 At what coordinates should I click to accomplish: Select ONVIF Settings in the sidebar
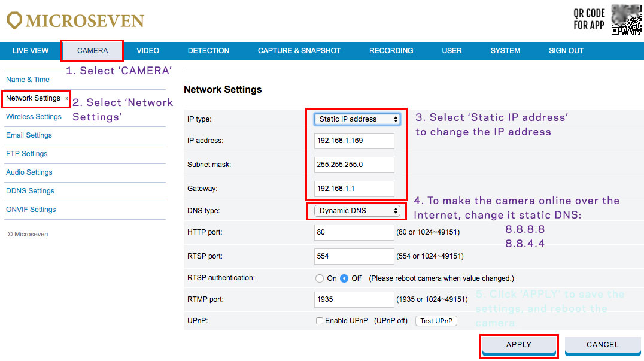31,210
